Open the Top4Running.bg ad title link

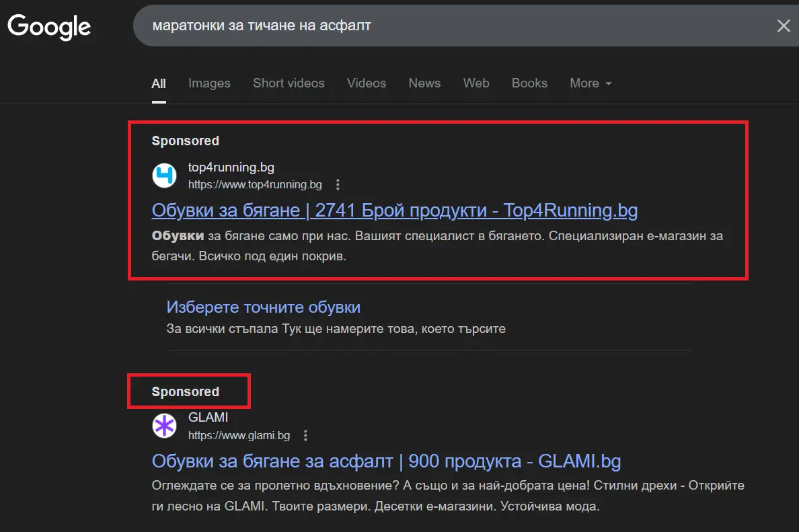pos(394,210)
